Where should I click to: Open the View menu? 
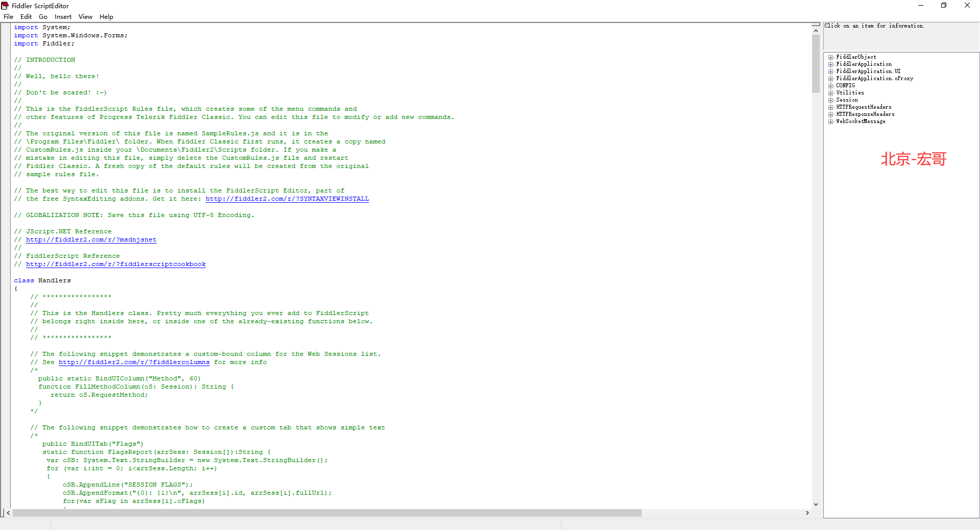point(85,17)
